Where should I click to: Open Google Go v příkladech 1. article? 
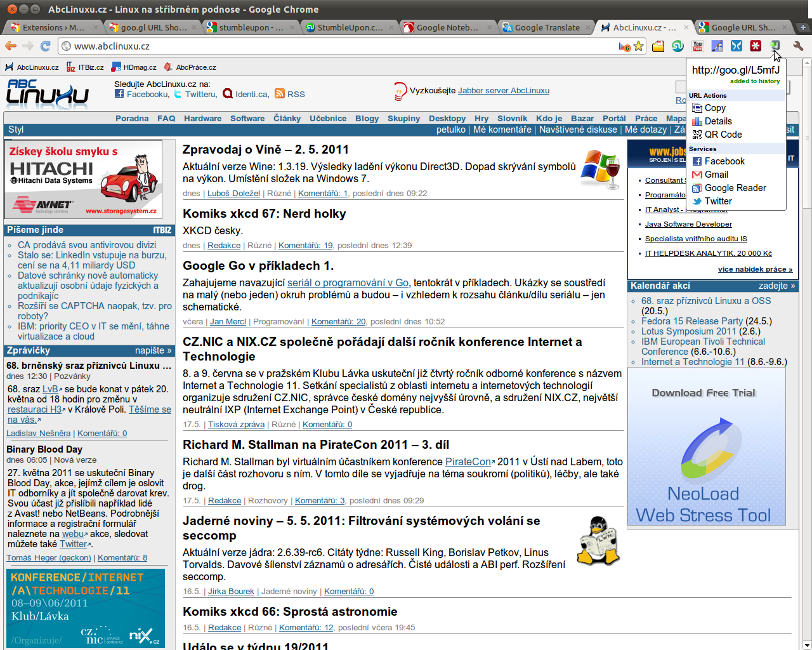[258, 265]
